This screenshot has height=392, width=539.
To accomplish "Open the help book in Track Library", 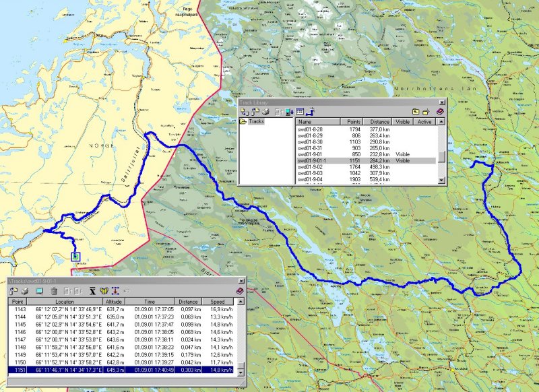I will (x=440, y=111).
